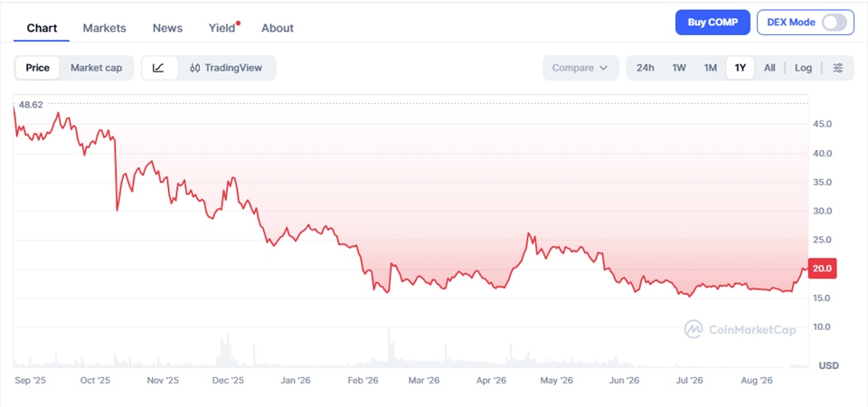This screenshot has width=868, height=407.
Task: Click the 35.0 price axis label
Action: point(822,182)
